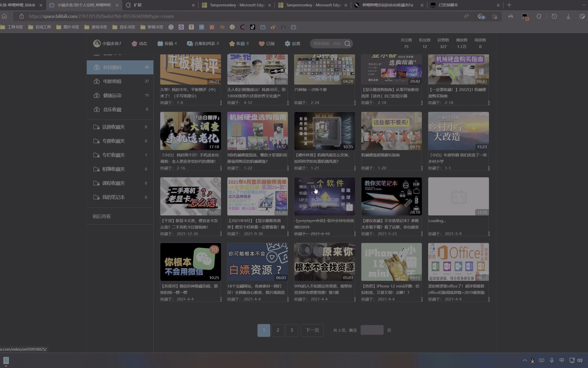Open the 在线工具 bookmarks folder
The height and width of the screenshot is (368, 588).
click(40, 27)
